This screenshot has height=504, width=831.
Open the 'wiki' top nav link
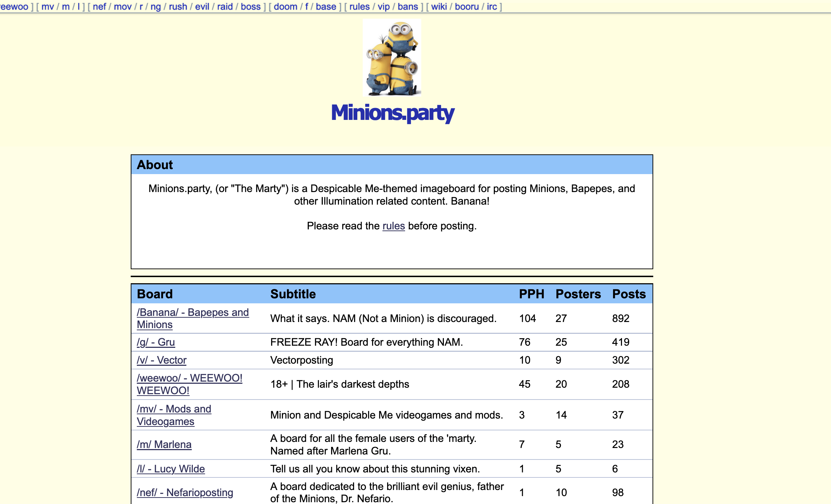(x=439, y=6)
